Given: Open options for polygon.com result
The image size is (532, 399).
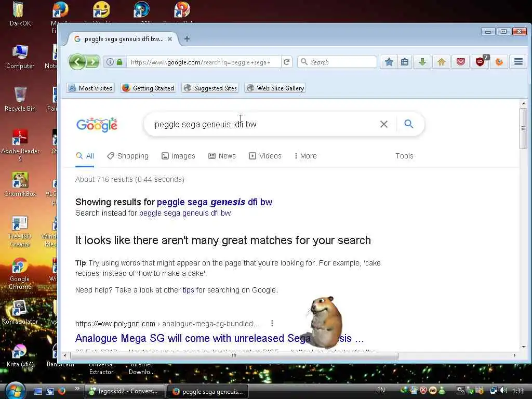Looking at the screenshot, I should [x=272, y=323].
